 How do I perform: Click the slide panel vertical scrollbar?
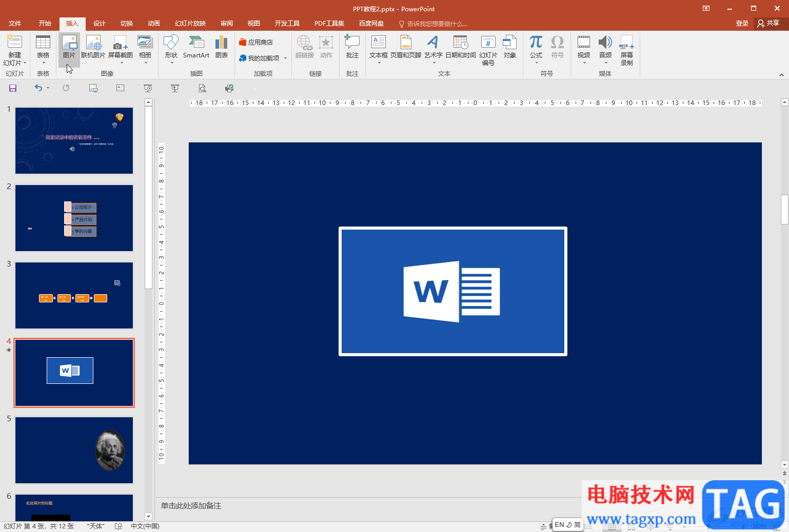pos(148,197)
